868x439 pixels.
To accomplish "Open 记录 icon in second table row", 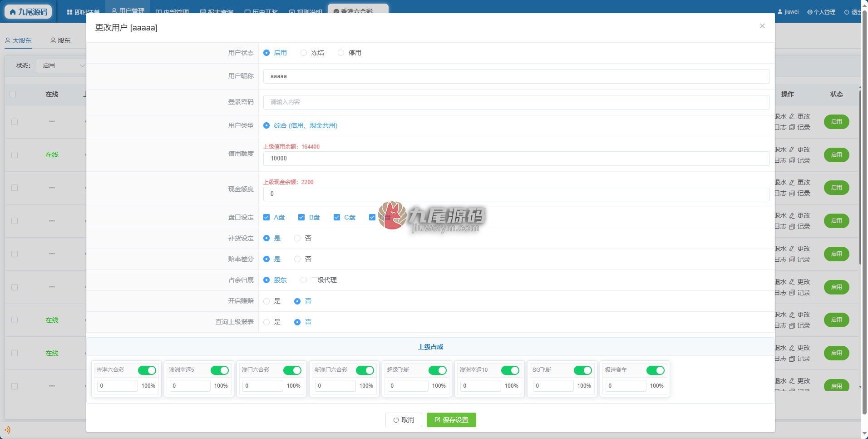I will [792, 160].
